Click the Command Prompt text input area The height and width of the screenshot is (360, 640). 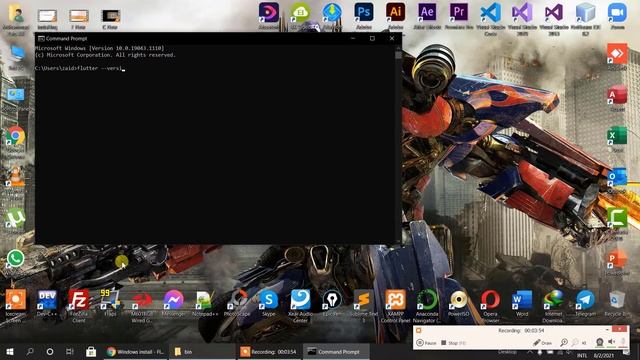point(215,144)
